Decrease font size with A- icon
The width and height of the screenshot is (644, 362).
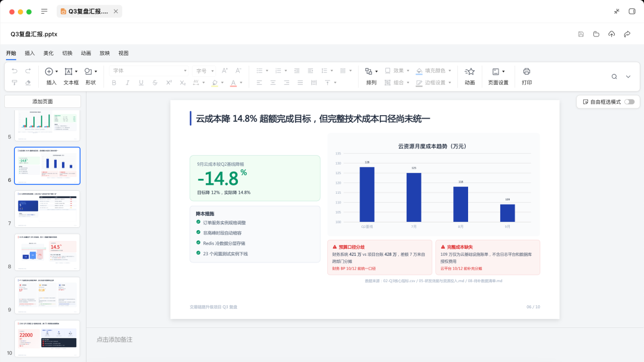[x=238, y=71]
